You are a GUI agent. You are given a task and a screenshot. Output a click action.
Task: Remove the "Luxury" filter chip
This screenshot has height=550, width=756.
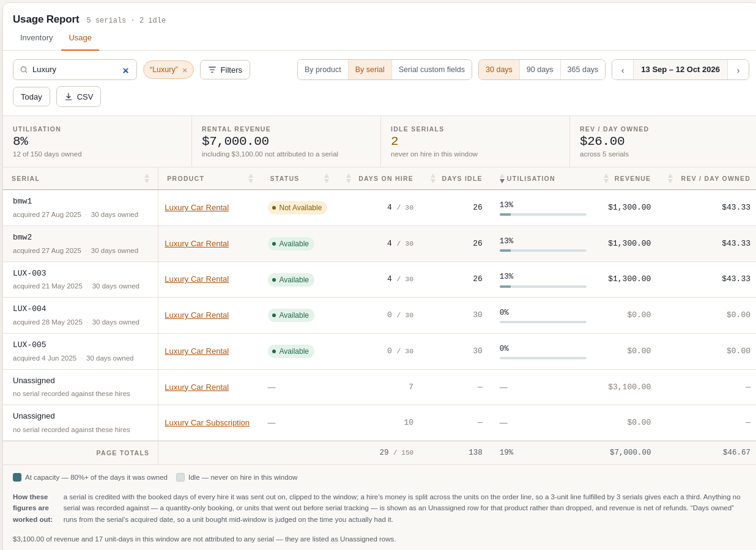click(x=185, y=70)
